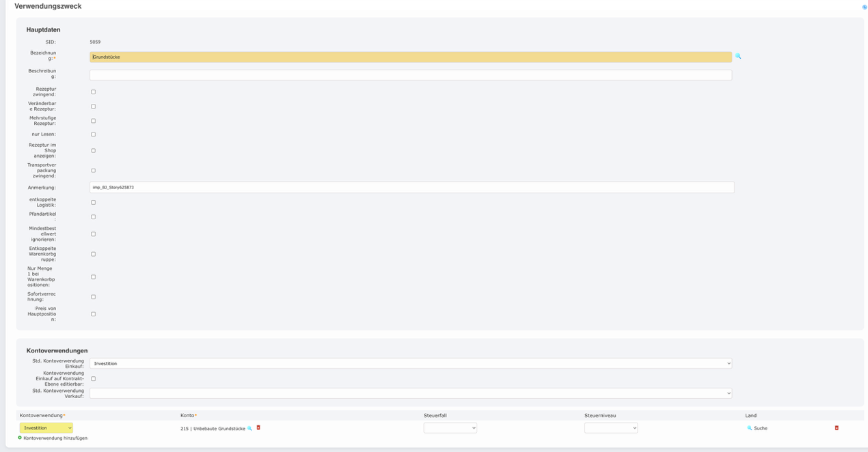Image resolution: width=868 pixels, height=452 pixels.
Task: Click the magnifier icon beside Bezeichnung field
Action: coord(739,57)
